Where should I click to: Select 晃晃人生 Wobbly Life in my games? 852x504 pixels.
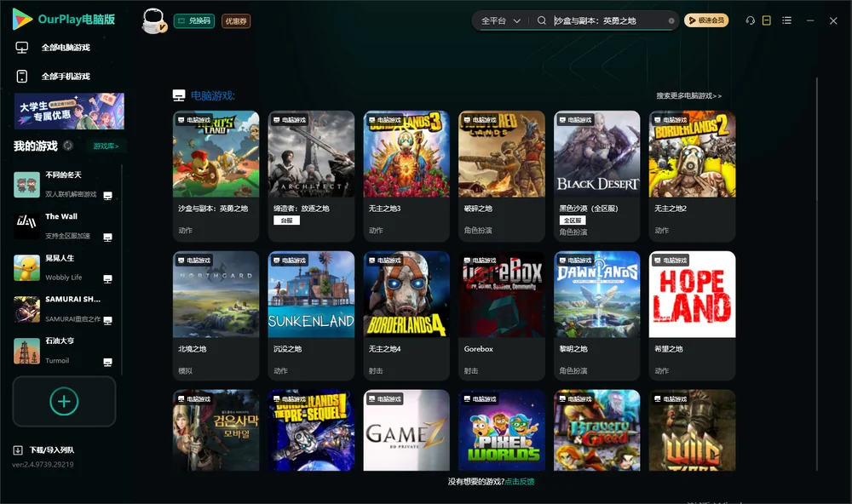pos(64,267)
